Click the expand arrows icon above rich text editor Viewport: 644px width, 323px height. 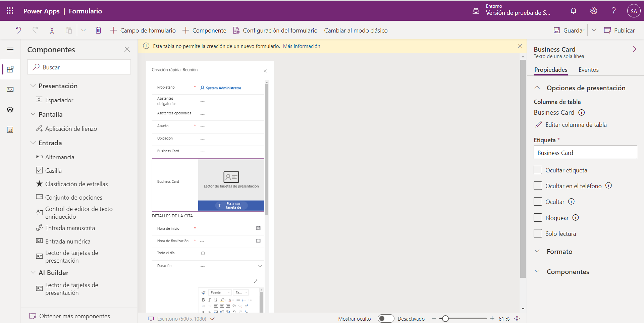pos(256,281)
